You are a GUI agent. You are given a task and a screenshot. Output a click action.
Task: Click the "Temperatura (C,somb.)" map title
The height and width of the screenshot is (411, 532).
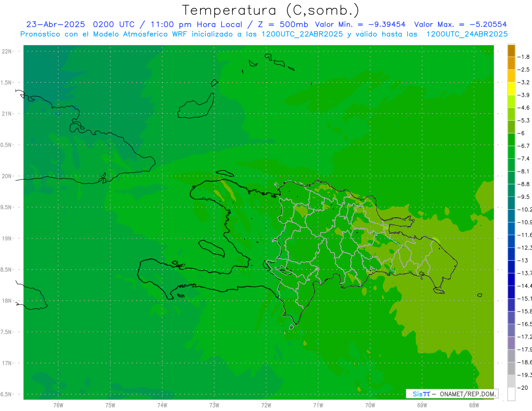tap(270, 10)
